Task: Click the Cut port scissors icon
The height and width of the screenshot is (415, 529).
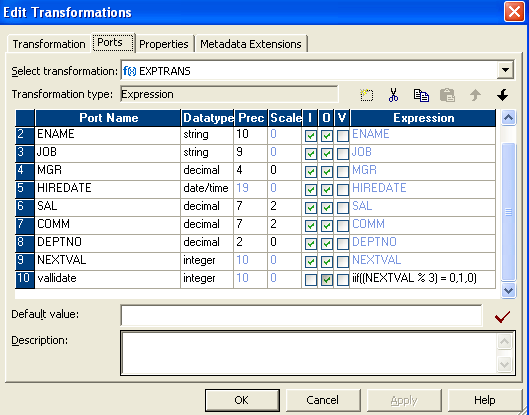Action: pos(393,95)
